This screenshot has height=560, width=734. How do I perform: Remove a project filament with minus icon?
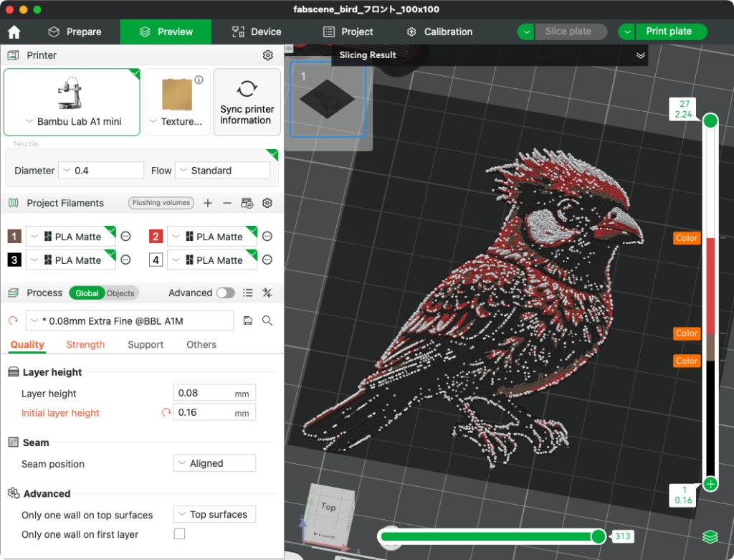click(227, 203)
